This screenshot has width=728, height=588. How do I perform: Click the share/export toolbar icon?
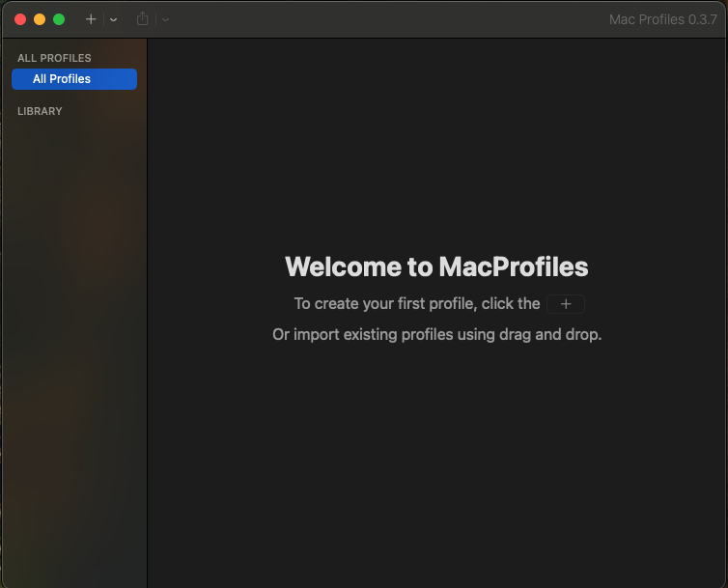[x=143, y=19]
